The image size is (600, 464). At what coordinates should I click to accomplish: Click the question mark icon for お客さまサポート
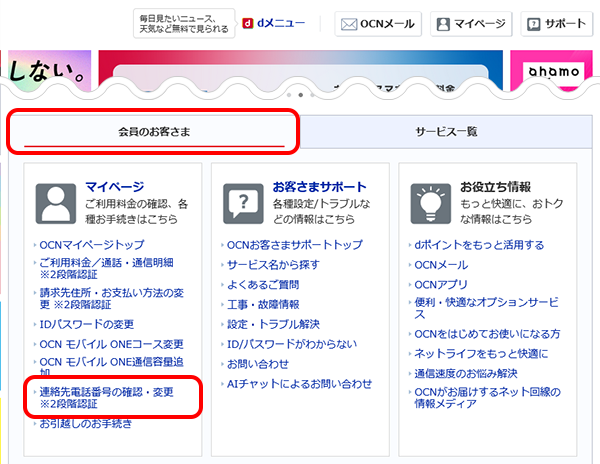click(244, 204)
